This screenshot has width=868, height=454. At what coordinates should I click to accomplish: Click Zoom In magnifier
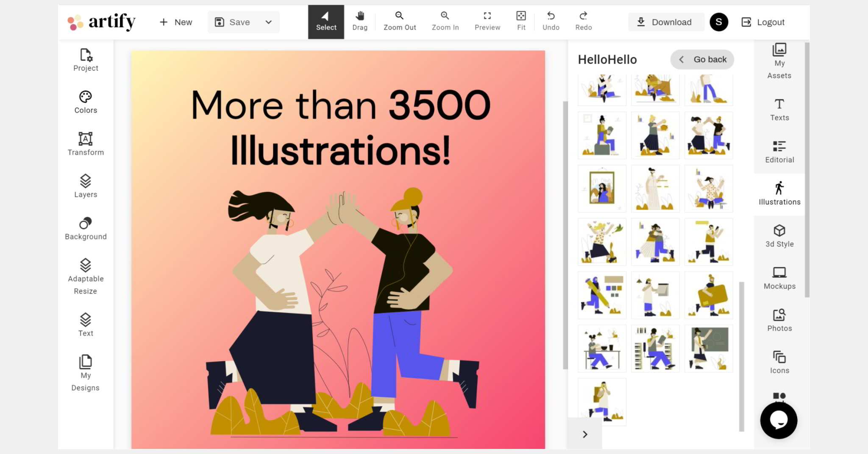click(445, 22)
